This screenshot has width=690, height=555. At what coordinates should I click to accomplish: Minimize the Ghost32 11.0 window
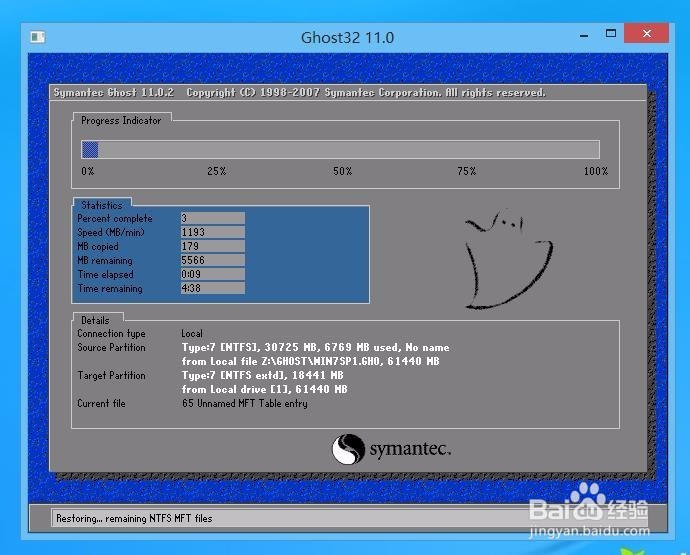pos(584,34)
